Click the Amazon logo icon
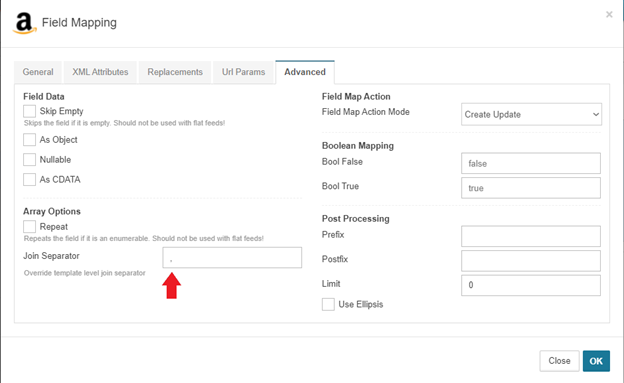 tap(24, 23)
